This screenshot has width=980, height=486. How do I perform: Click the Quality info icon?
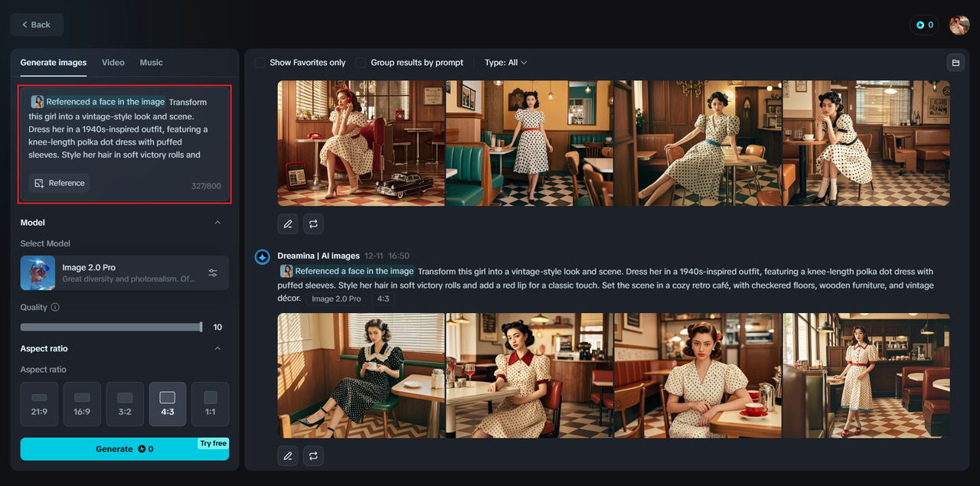click(x=55, y=308)
